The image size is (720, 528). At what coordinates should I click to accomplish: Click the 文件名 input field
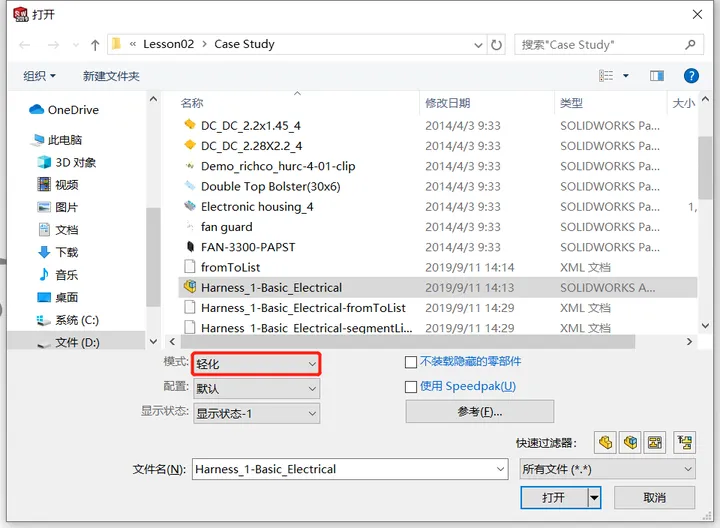pos(343,469)
